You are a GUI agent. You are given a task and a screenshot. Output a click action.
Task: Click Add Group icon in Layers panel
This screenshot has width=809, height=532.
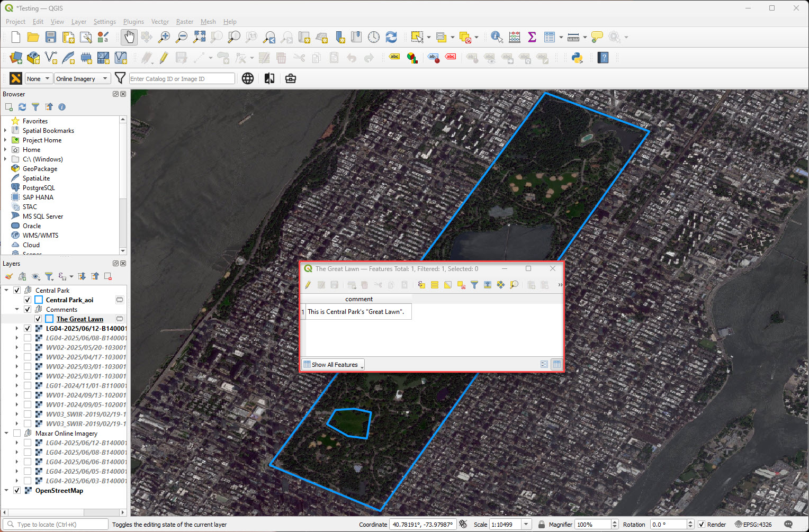(22, 276)
